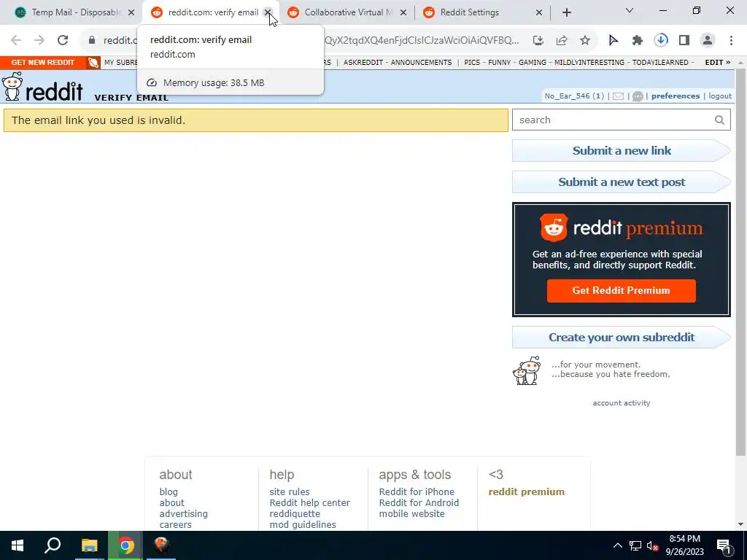Open Windows taskbar search
Image resolution: width=747 pixels, height=560 pixels.
tap(53, 545)
